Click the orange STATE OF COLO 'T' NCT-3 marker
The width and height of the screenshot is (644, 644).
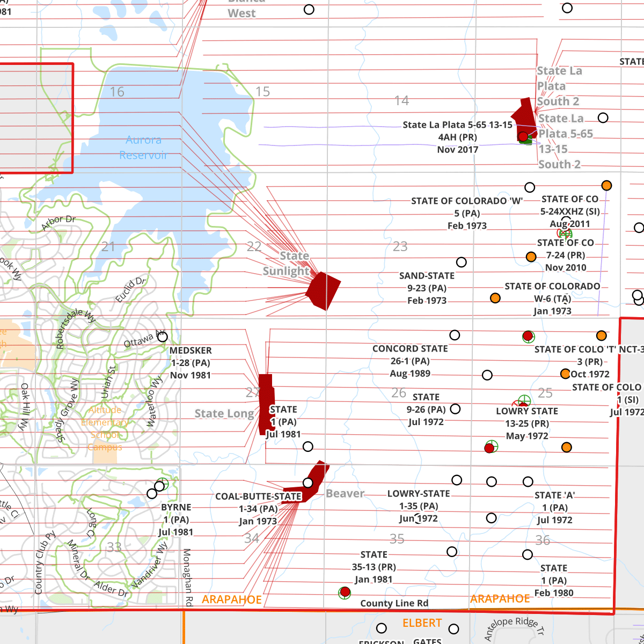coord(565,374)
